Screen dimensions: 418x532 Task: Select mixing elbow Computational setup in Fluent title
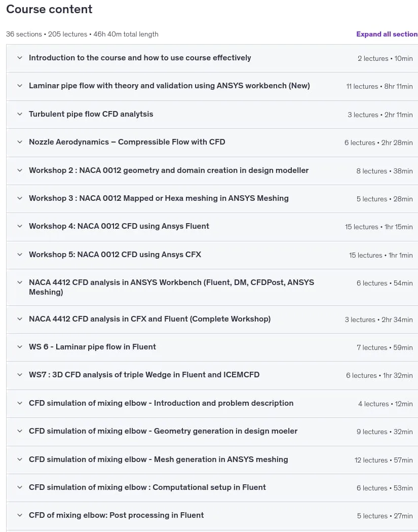(x=147, y=487)
